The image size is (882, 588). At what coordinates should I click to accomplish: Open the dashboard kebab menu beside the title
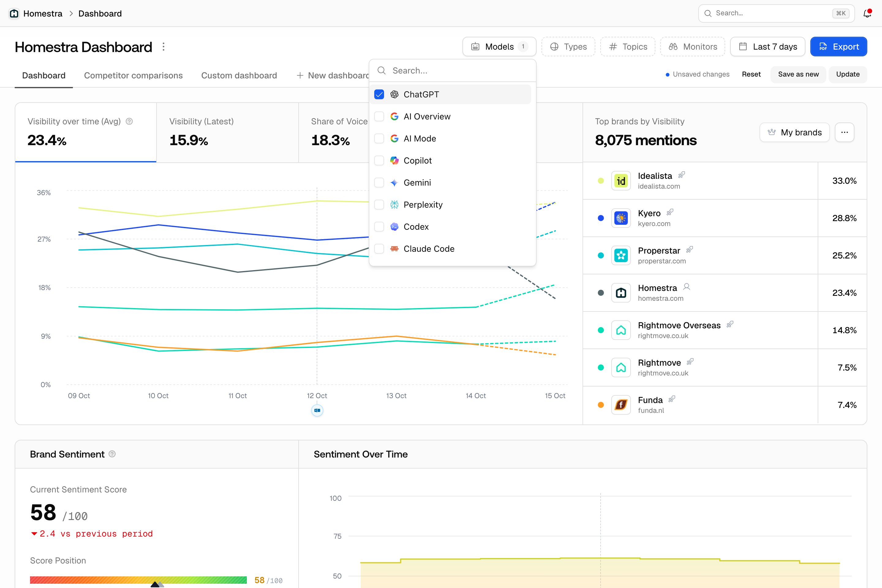[x=164, y=47]
